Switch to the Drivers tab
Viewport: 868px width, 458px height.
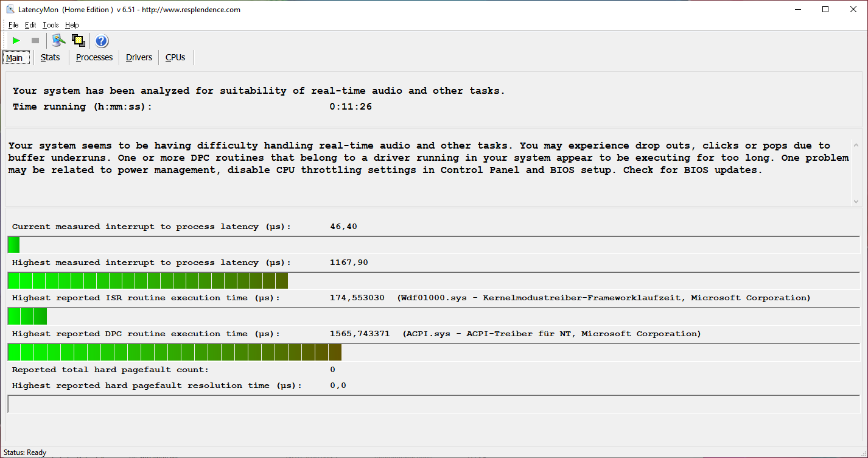pyautogui.click(x=139, y=57)
